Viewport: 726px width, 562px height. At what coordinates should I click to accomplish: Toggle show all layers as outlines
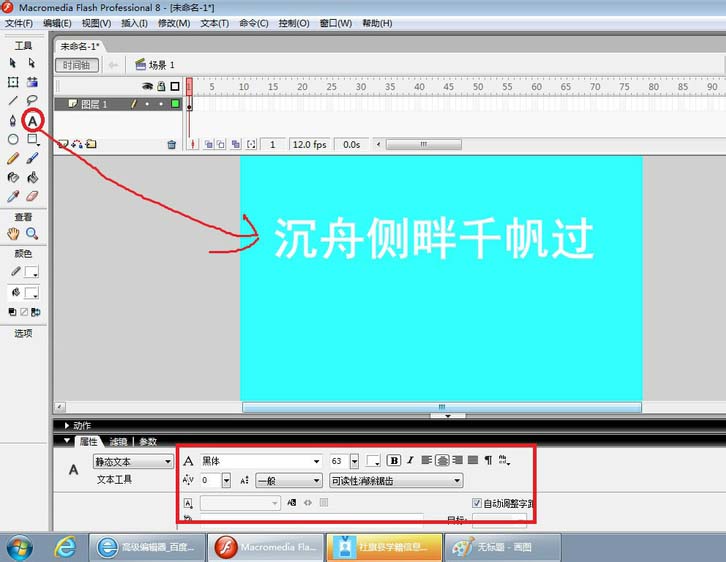pos(175,86)
